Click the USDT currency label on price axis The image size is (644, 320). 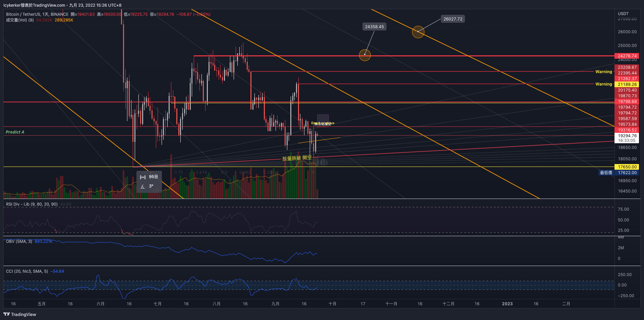click(x=623, y=14)
